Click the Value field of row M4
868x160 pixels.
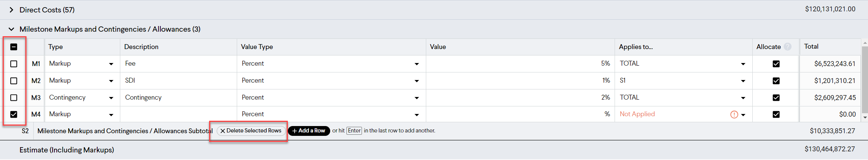click(x=520, y=114)
